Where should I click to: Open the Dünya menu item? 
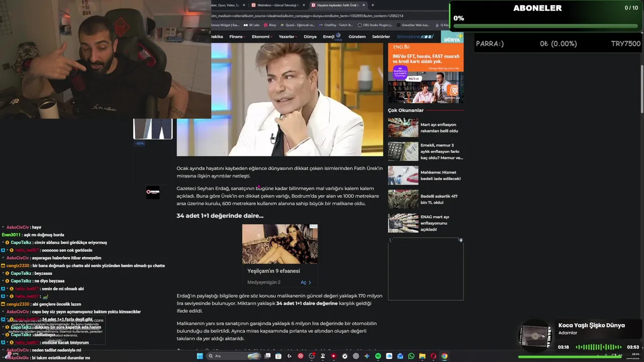pyautogui.click(x=310, y=37)
